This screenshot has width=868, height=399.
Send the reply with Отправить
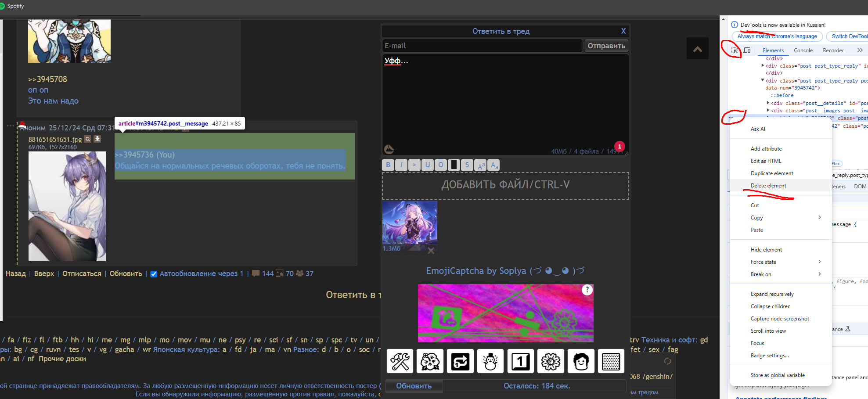pyautogui.click(x=606, y=46)
